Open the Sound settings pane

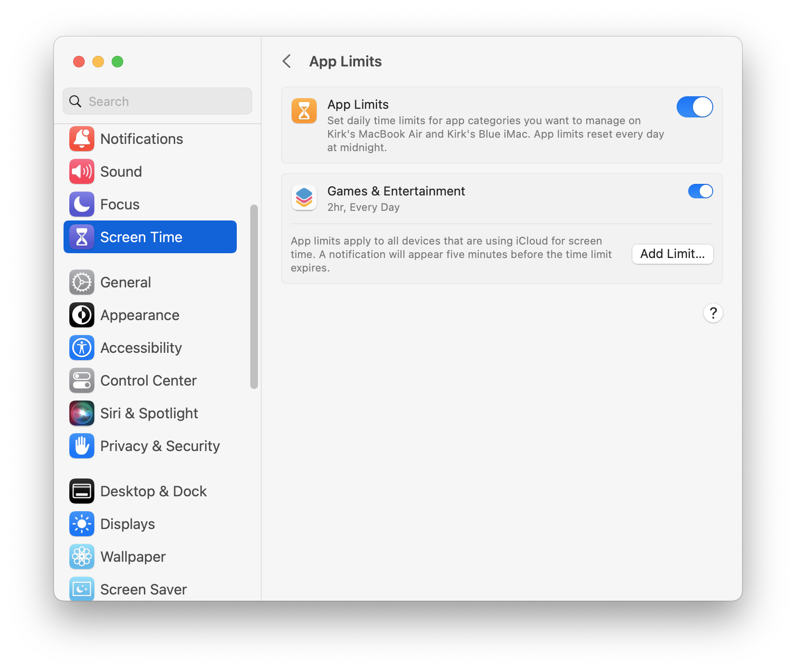150,172
